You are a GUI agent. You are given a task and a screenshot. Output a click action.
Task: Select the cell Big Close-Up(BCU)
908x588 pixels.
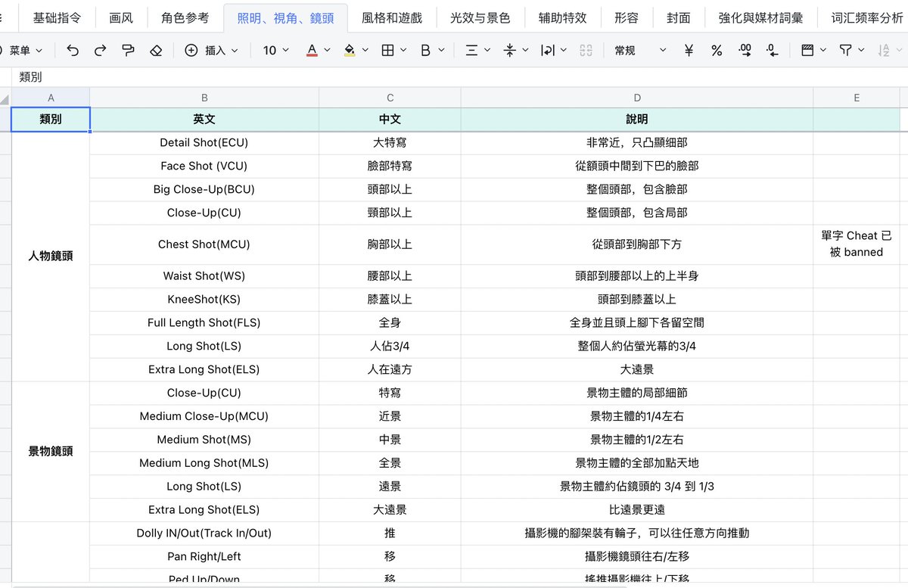click(204, 189)
